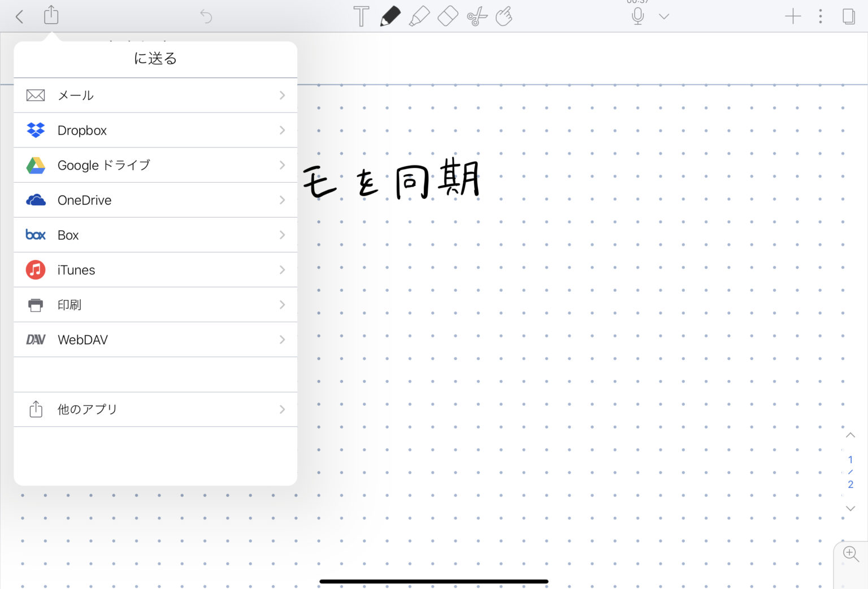Image resolution: width=868 pixels, height=589 pixels.
Task: Export to Google ドライブ
Action: point(155,165)
